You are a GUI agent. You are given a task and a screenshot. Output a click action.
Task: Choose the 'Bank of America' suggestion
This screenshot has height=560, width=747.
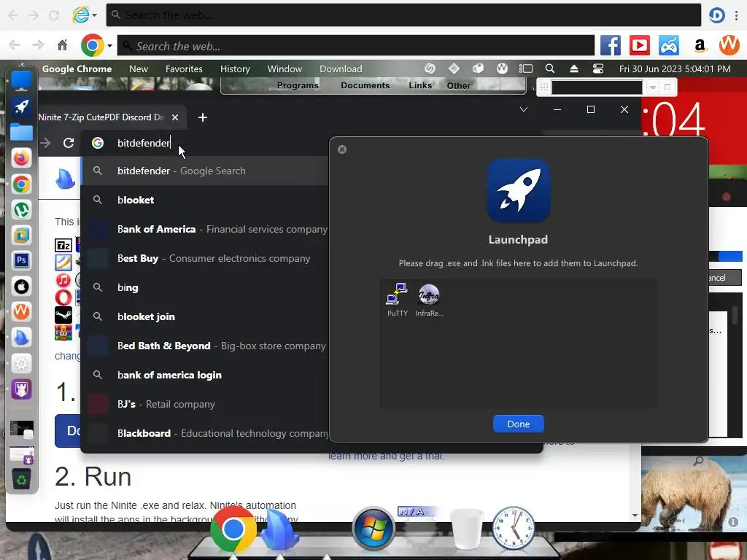[205, 229]
